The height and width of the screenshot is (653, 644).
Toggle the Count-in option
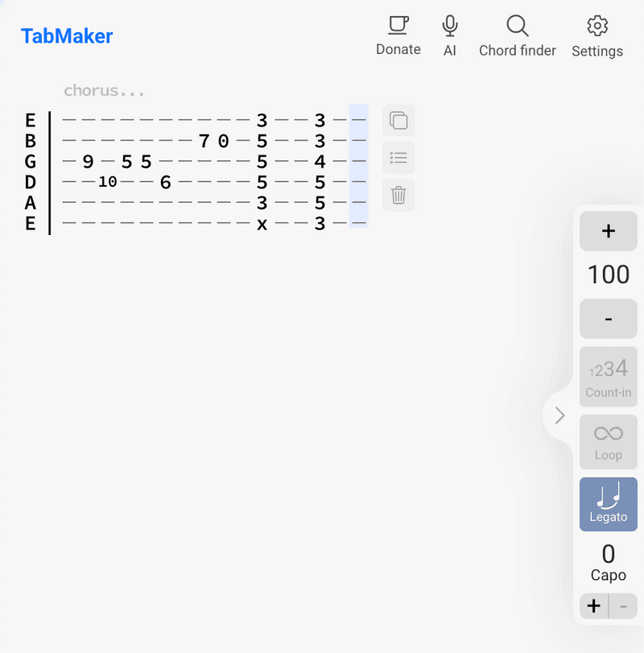[609, 377]
